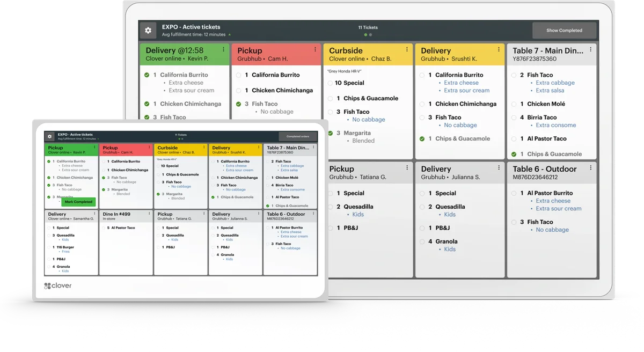Check Al Pastor Taco in Dine In #499 ticket
This screenshot has width=644, height=352.
104,228
